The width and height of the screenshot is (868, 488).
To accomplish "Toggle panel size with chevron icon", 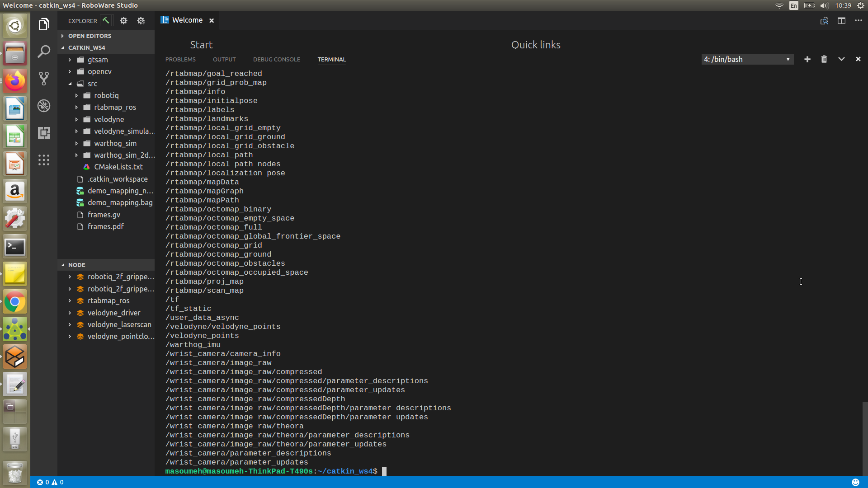I will tap(841, 59).
